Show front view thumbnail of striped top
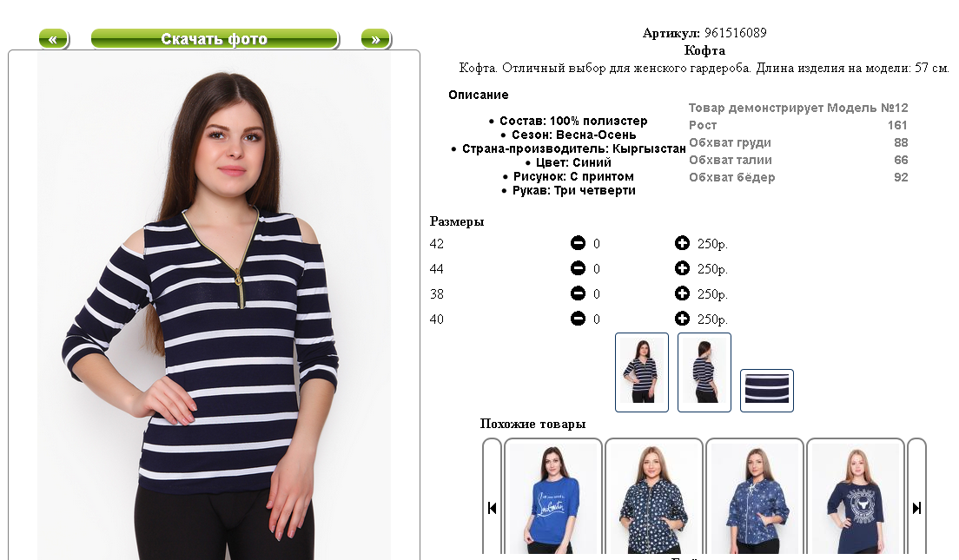This screenshot has width=959, height=560. coord(642,372)
